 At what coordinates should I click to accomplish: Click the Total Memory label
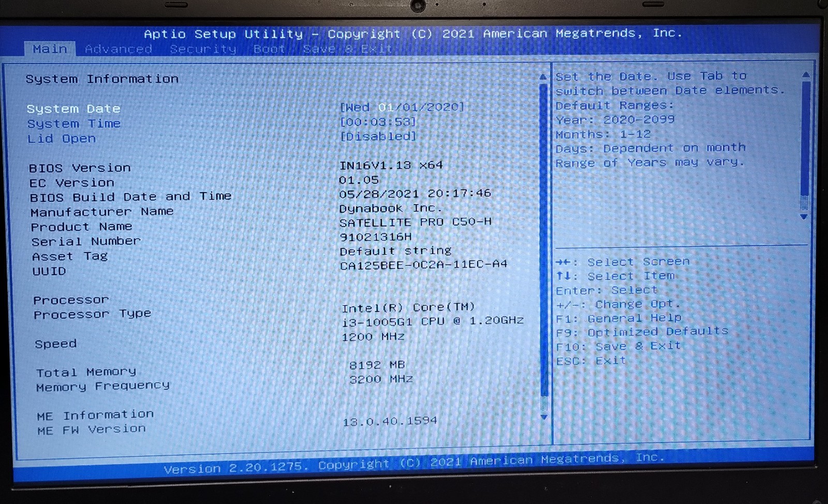pos(86,373)
